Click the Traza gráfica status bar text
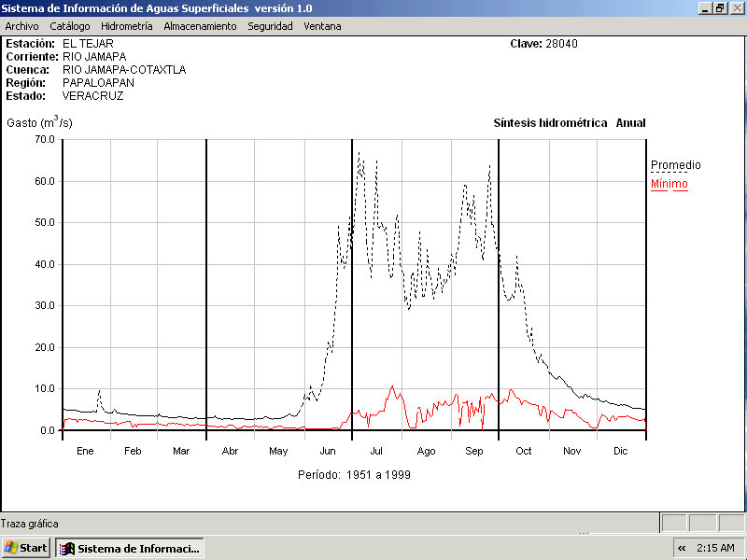Screen dimensions: 747x560 coord(29,524)
